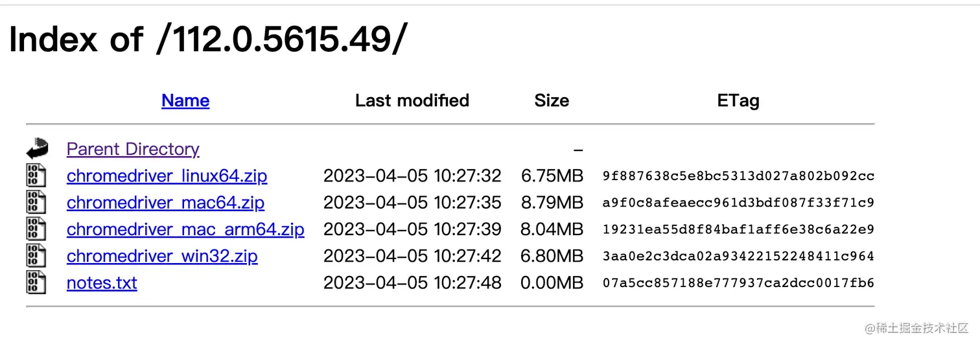The image size is (980, 346).
Task: Sort the listing with the Name header link
Action: coord(185,100)
